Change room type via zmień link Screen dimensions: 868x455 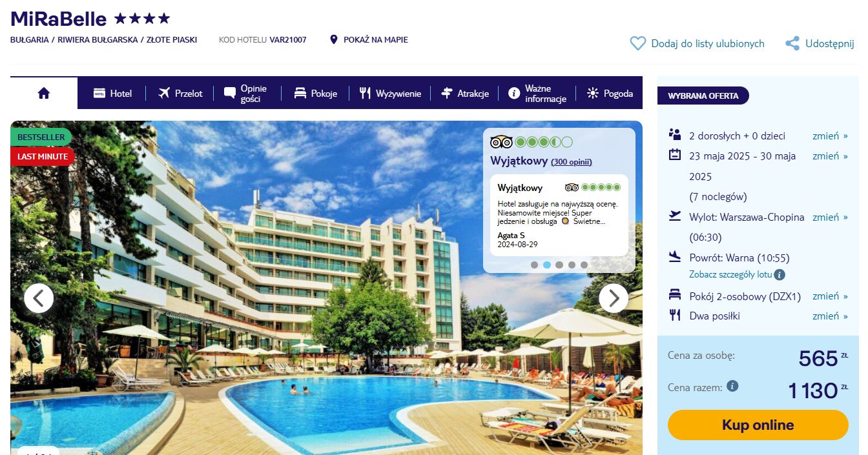[x=830, y=296]
